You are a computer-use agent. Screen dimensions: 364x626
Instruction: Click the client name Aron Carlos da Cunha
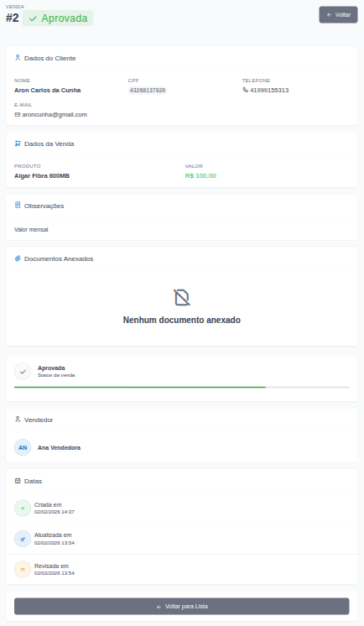48,91
